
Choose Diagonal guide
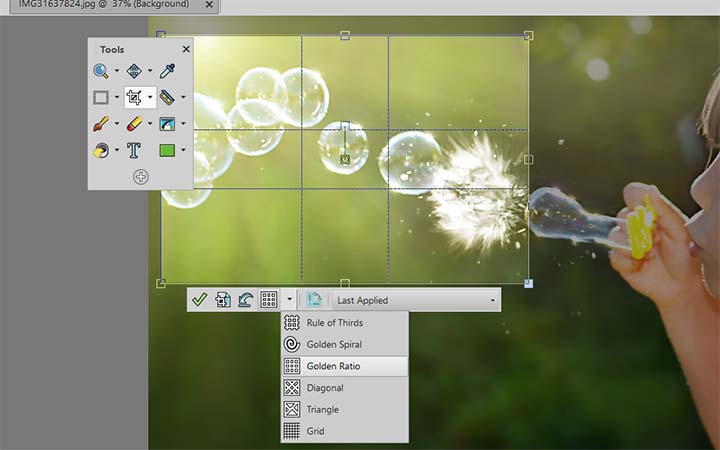(344, 388)
